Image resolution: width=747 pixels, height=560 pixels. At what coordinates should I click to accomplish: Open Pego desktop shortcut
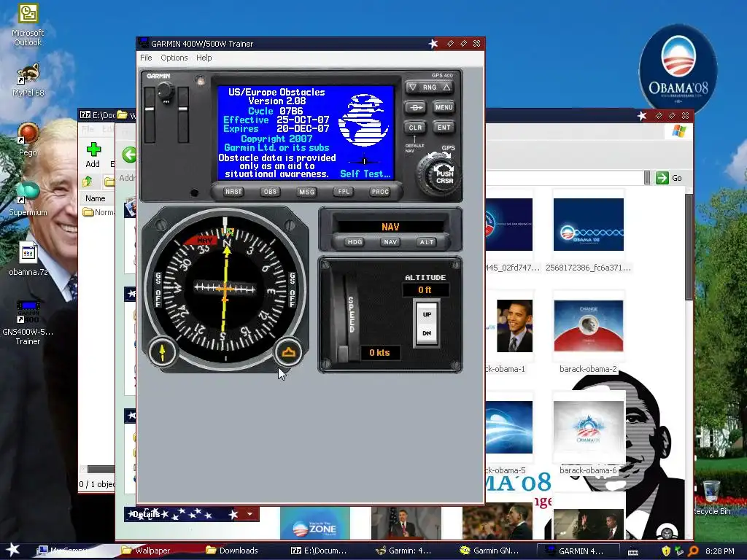tap(28, 139)
